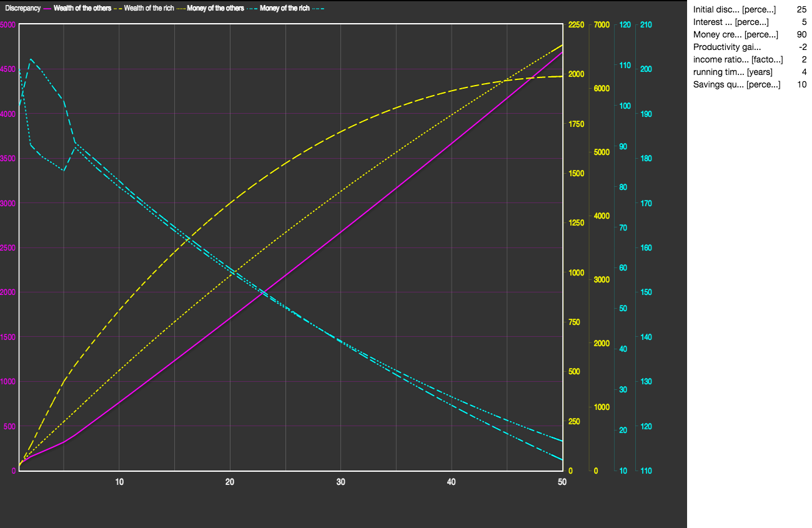Image resolution: width=812 pixels, height=528 pixels.
Task: Edit the Money cre value 90 in parameter list
Action: pyautogui.click(x=801, y=34)
